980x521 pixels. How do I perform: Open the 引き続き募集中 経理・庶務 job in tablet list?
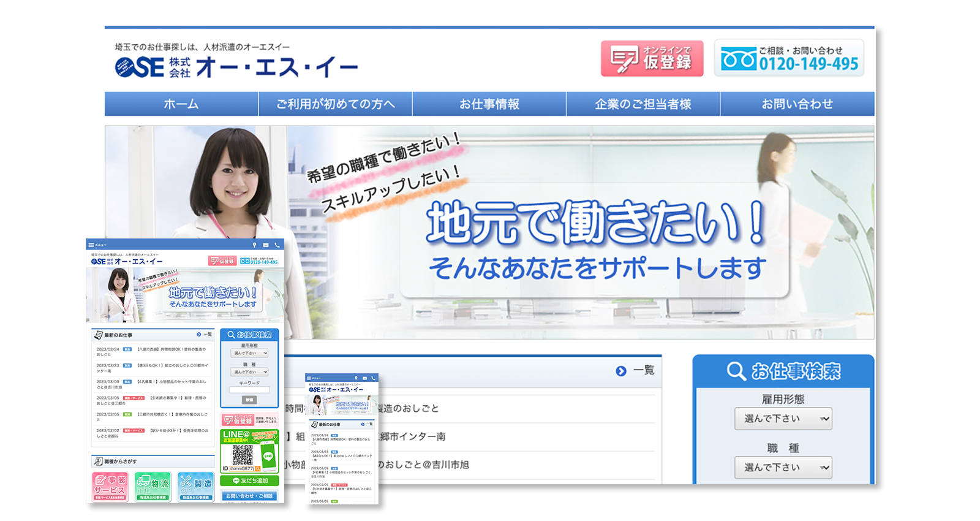152,400
